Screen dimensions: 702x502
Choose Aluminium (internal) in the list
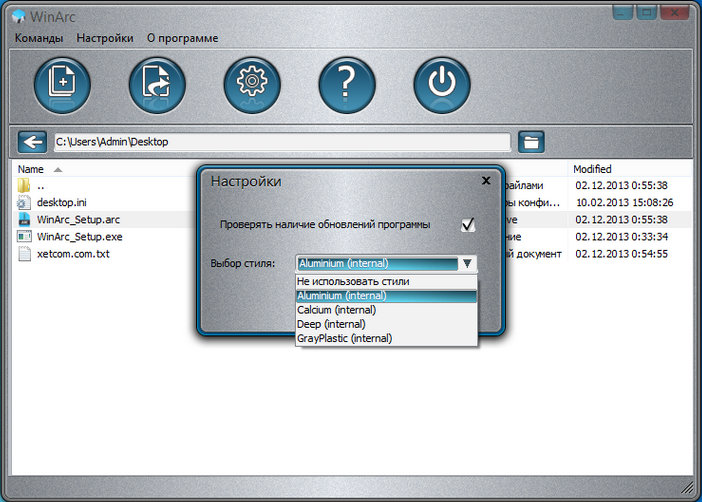point(386,296)
